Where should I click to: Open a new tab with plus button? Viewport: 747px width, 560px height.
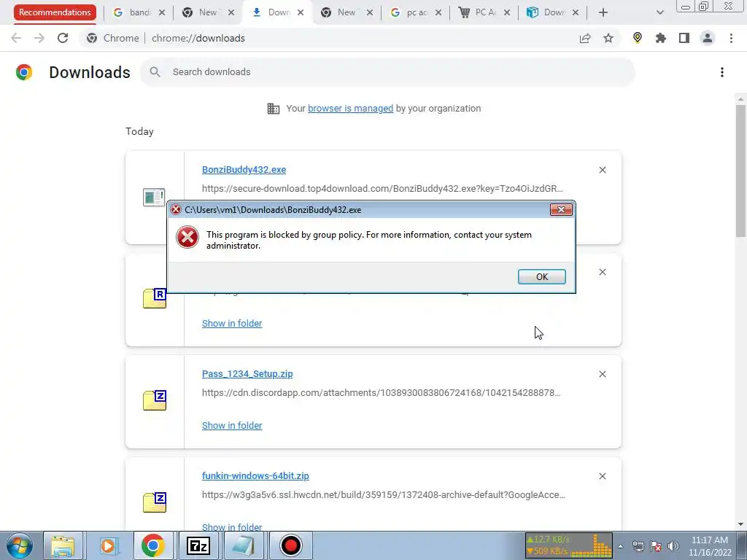coord(603,12)
